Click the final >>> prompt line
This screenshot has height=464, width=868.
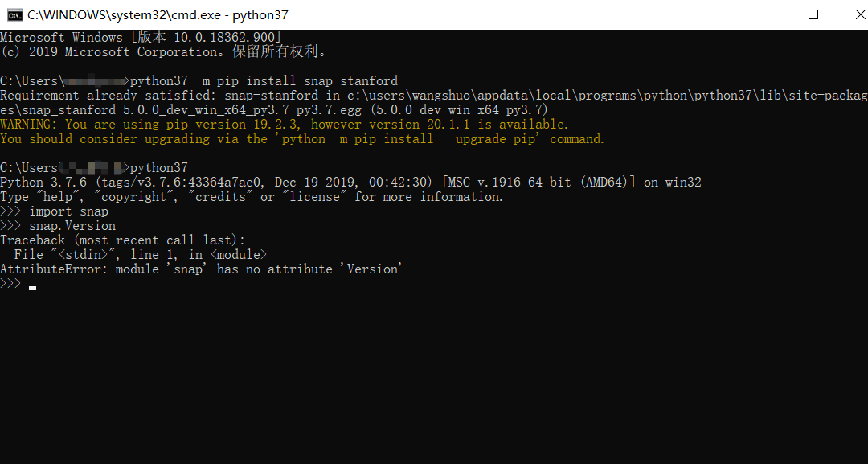tap(10, 283)
